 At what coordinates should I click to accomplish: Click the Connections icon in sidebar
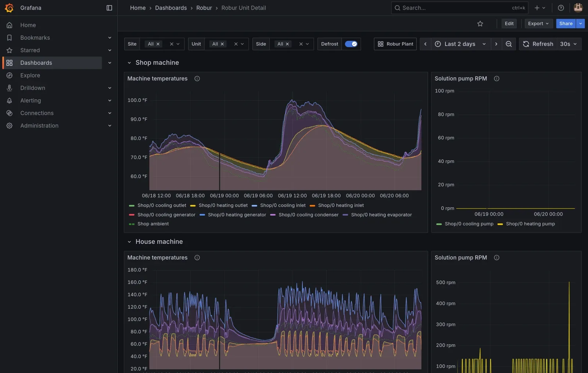[10, 113]
